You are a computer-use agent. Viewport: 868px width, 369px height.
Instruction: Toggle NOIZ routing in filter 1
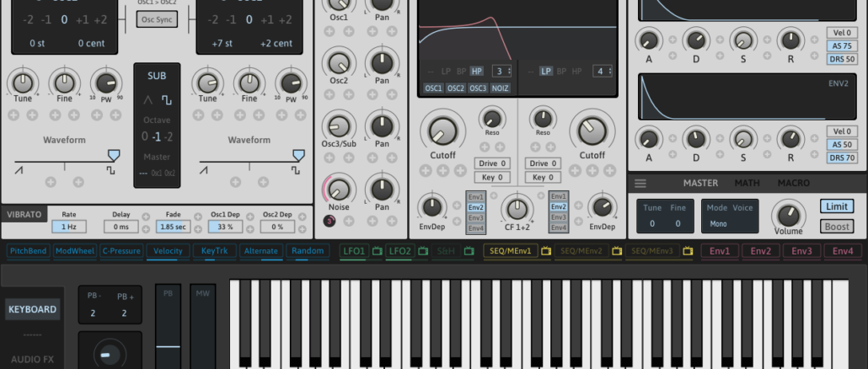click(500, 88)
